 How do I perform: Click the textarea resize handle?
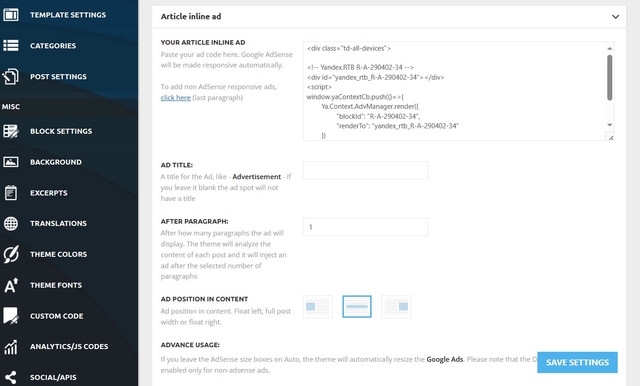(x=610, y=137)
